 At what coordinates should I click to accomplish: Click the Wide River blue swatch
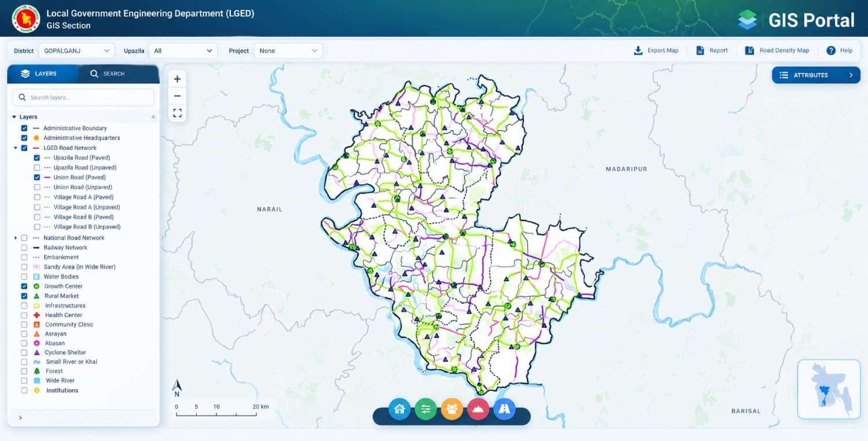point(36,381)
